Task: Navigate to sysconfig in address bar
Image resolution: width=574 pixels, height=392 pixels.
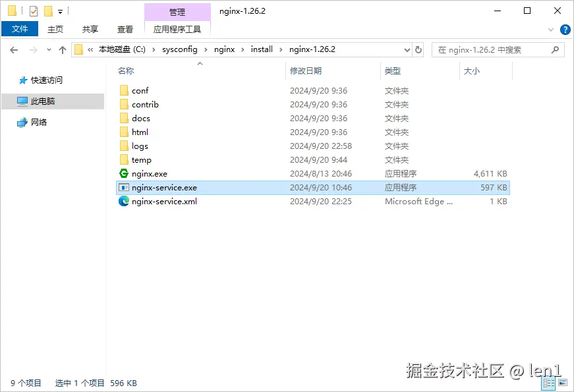Action: pyautogui.click(x=180, y=49)
